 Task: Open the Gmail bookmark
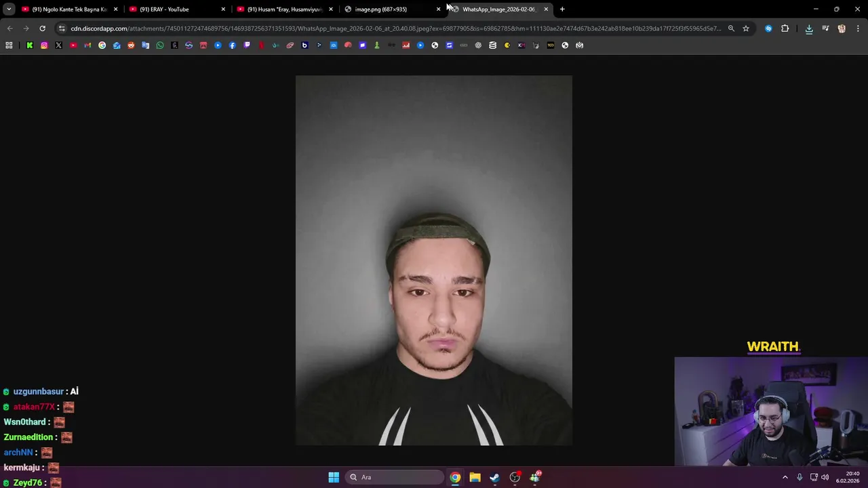click(87, 45)
